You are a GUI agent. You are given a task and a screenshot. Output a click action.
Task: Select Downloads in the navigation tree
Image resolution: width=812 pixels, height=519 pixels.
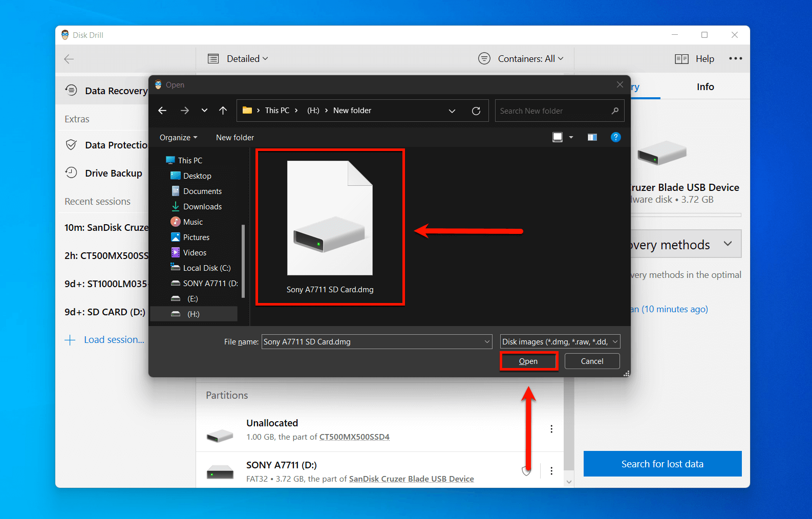click(197, 206)
